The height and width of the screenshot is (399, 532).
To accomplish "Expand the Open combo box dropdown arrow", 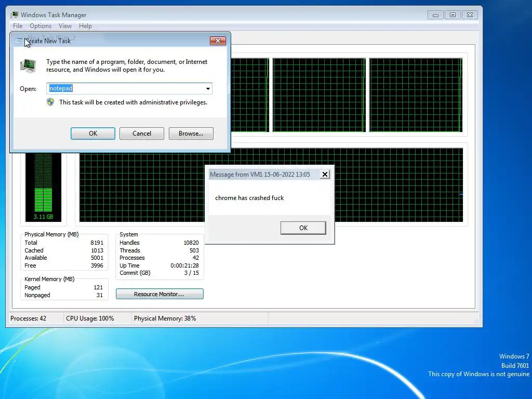I will [208, 88].
